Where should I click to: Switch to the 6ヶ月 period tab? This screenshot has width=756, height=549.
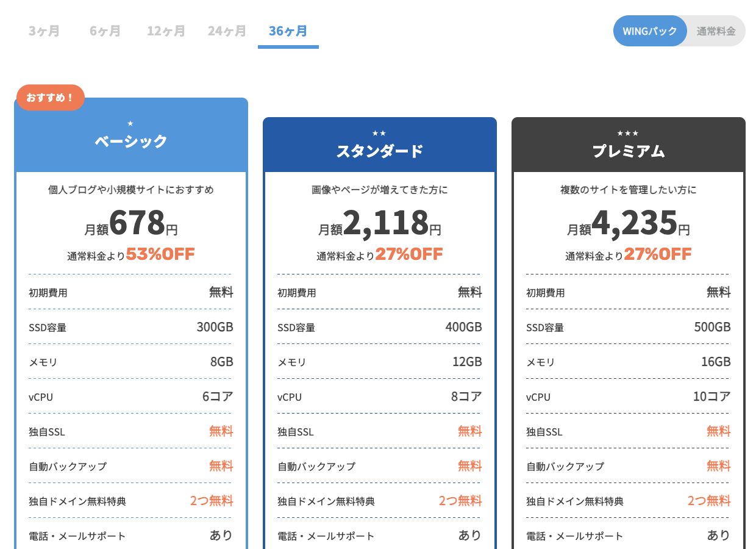coord(105,31)
